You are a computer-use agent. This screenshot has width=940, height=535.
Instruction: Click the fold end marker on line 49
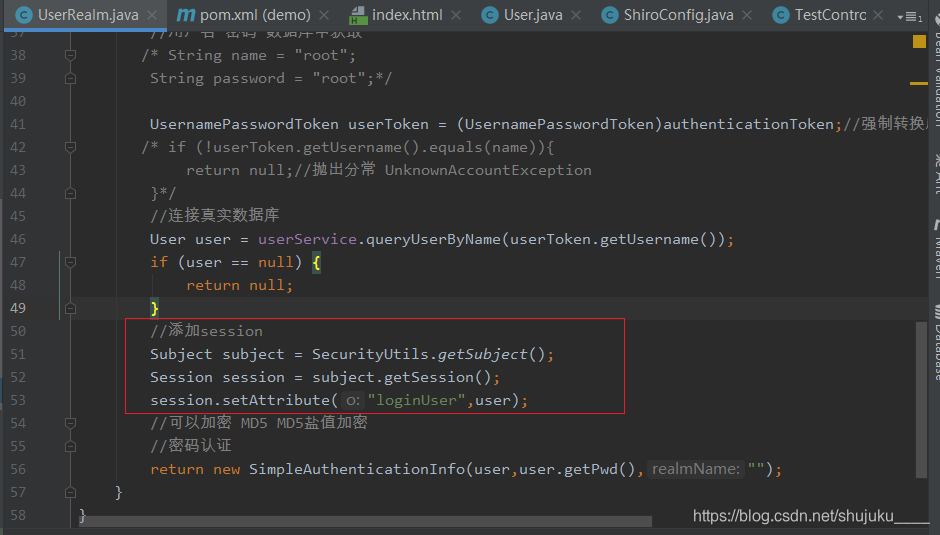click(70, 308)
